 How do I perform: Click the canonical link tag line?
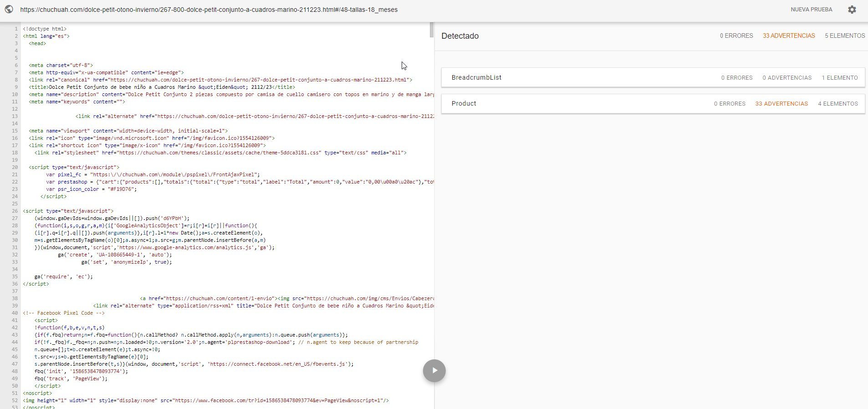(x=220, y=80)
